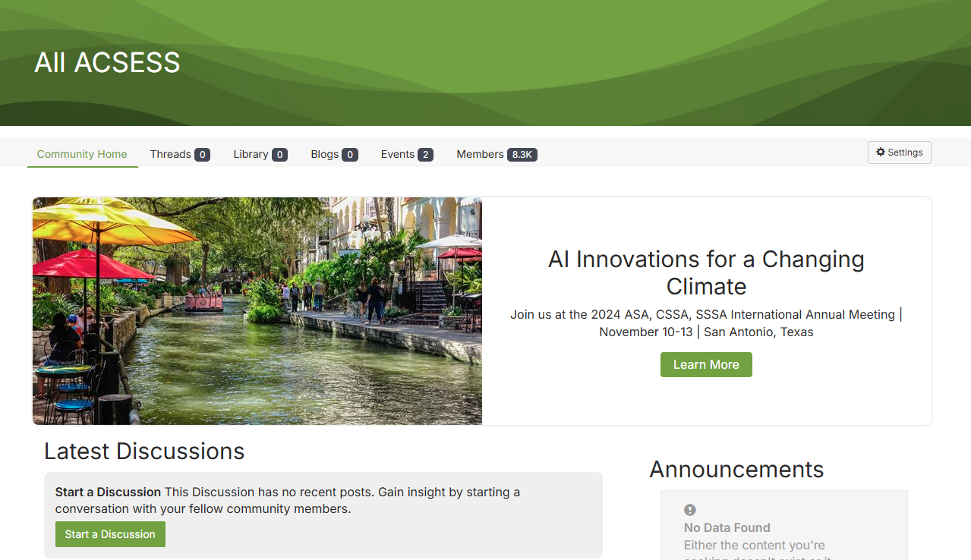
Task: Click the Threads zero count badge
Action: pos(203,154)
